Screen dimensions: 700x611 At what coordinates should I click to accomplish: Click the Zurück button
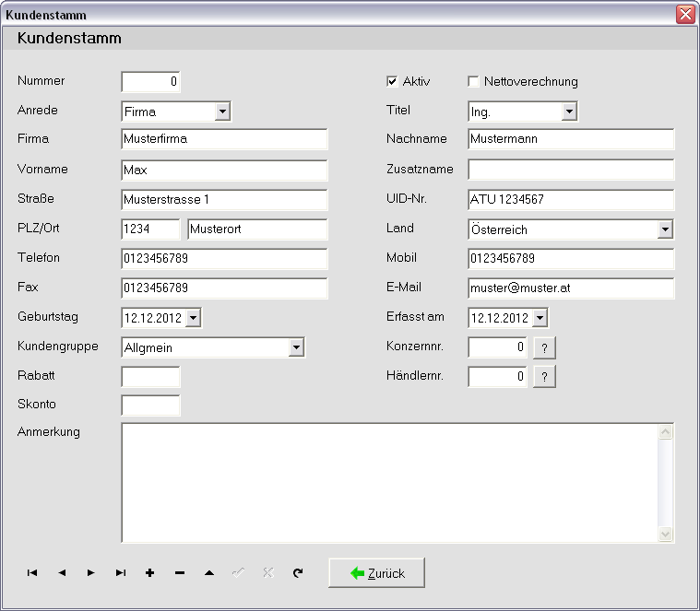pos(377,572)
